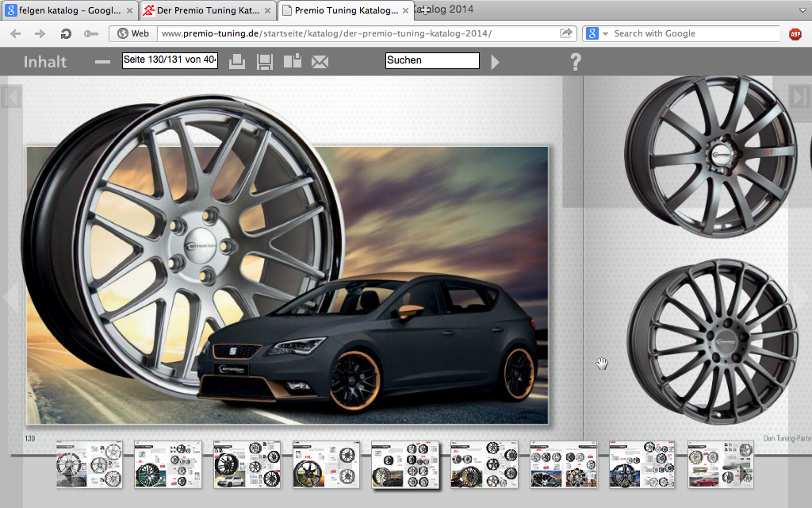The width and height of the screenshot is (812, 508).
Task: Click the save floppy disk icon
Action: 265,61
